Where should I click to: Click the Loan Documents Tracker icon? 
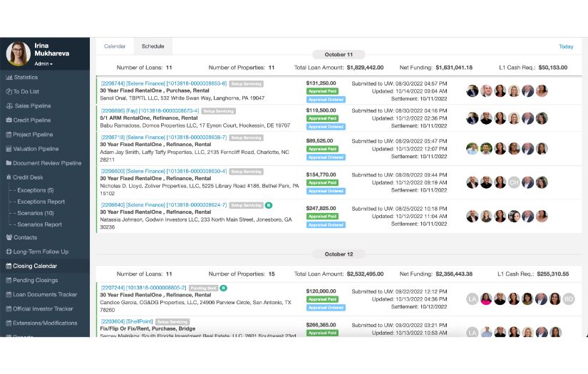coord(9,294)
